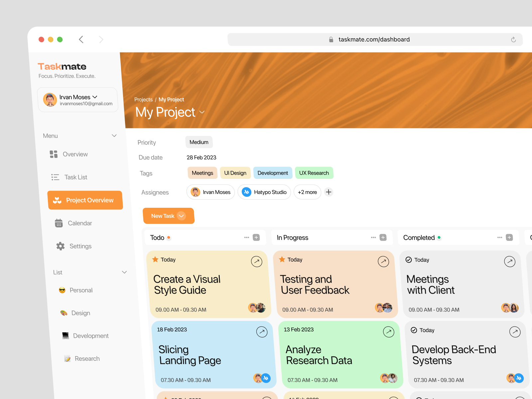Image resolution: width=532 pixels, height=399 pixels.
Task: Click the Projects breadcrumb link
Action: [143, 99]
